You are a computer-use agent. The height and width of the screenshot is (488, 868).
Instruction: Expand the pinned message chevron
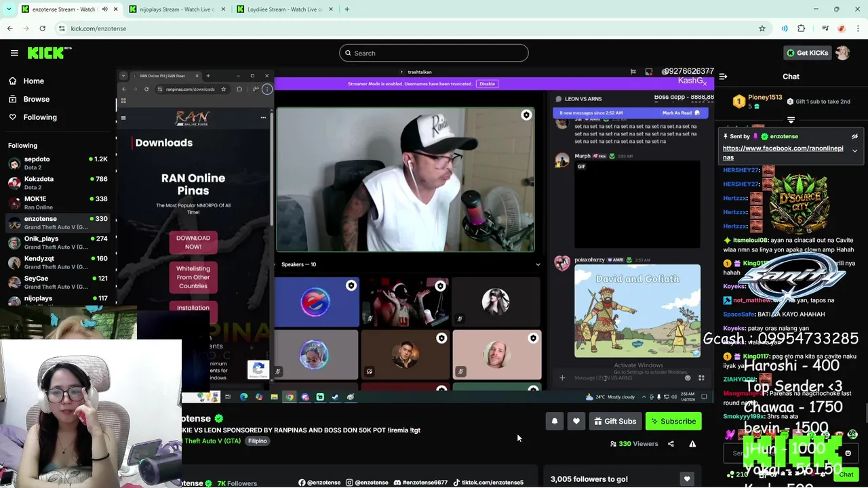855,150
